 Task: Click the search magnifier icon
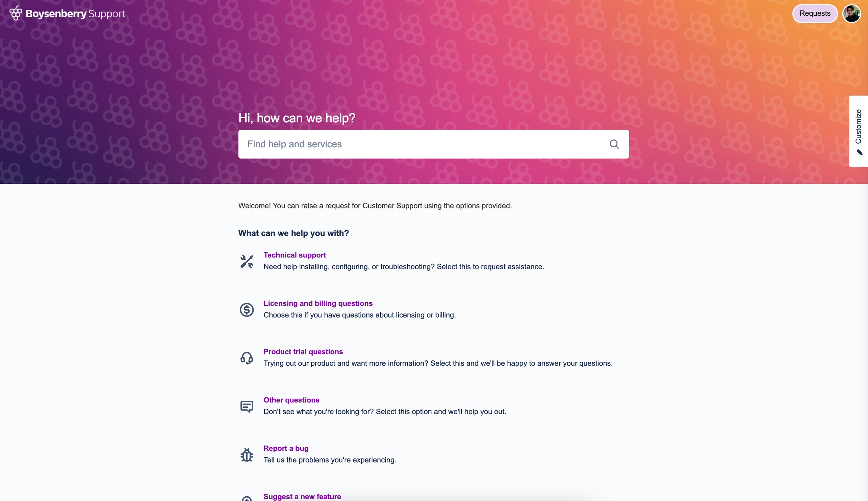614,144
